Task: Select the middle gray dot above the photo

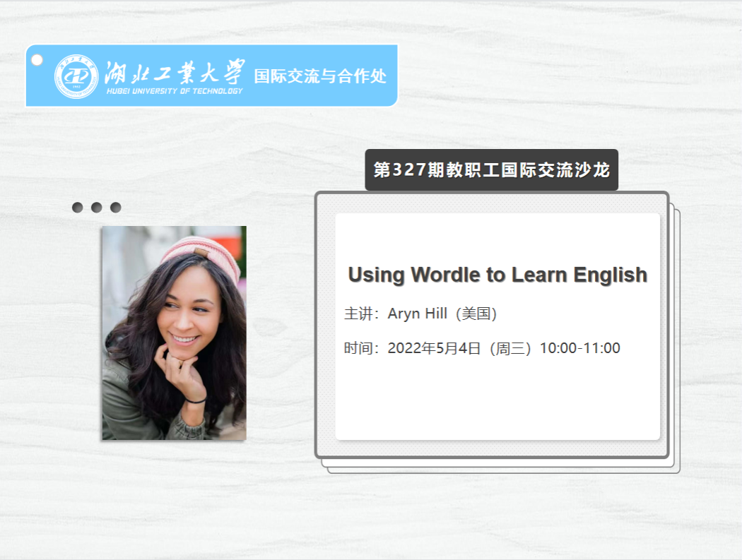Action: point(97,207)
